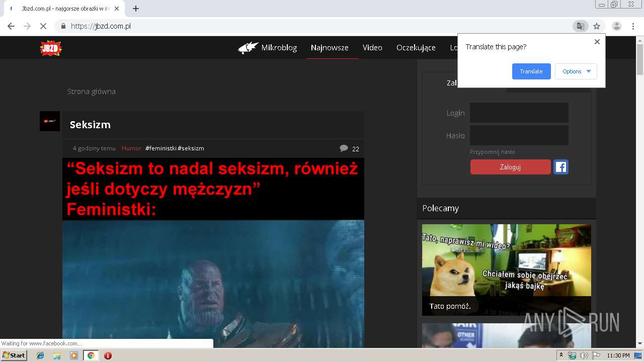The height and width of the screenshot is (362, 644).
Task: Open the Video nav item
Action: tap(372, 48)
